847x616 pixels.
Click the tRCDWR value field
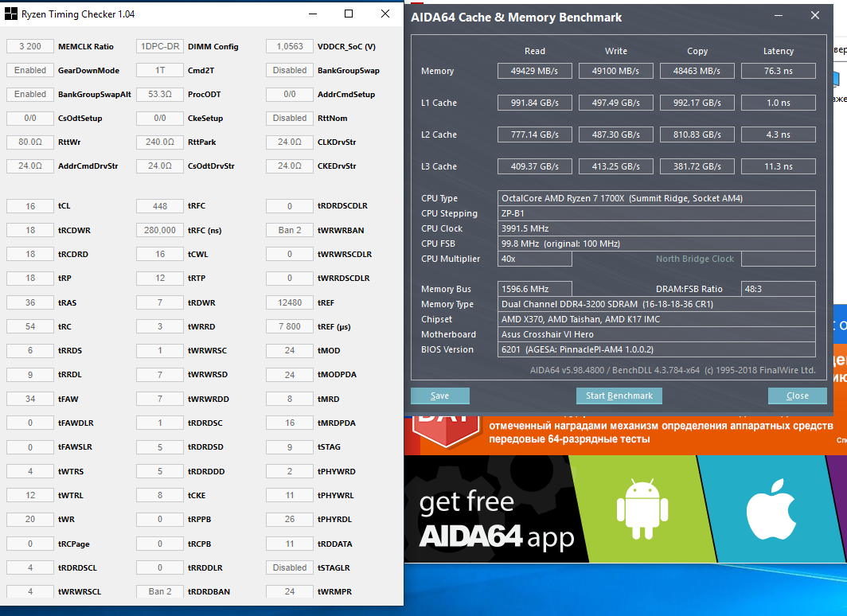30,230
